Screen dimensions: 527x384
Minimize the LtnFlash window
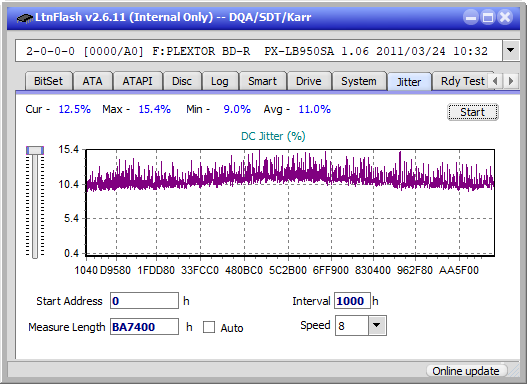(471, 17)
